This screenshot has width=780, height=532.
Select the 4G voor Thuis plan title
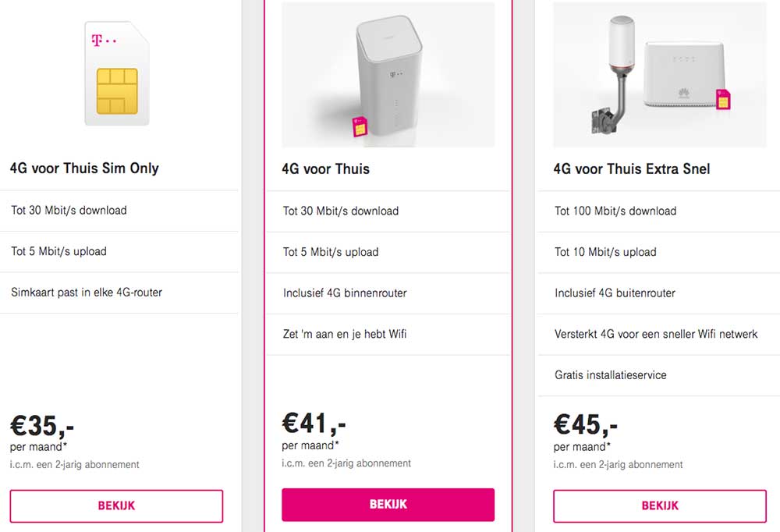click(x=326, y=168)
